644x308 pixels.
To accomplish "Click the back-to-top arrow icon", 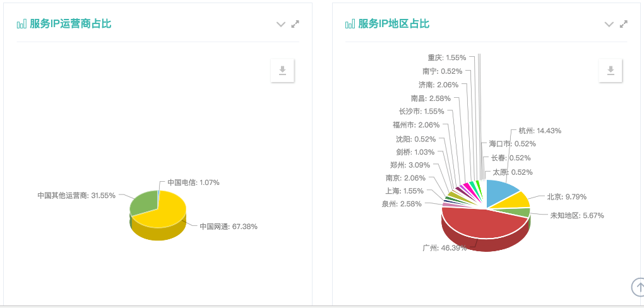I will (639, 287).
